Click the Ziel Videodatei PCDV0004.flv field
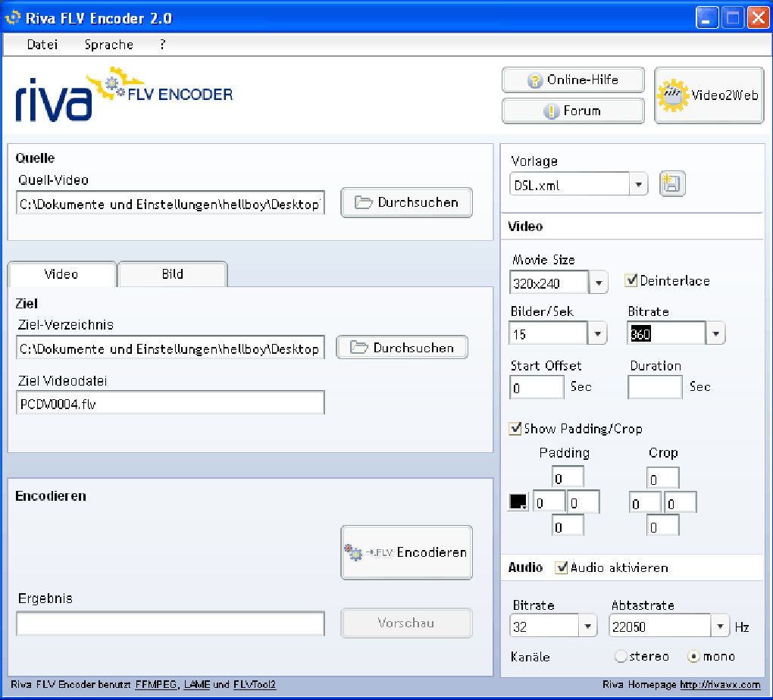Viewport: 773px width, 700px height. pos(170,403)
